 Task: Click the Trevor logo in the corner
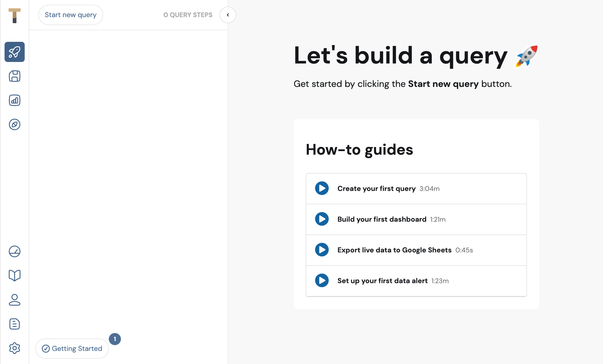click(x=14, y=16)
